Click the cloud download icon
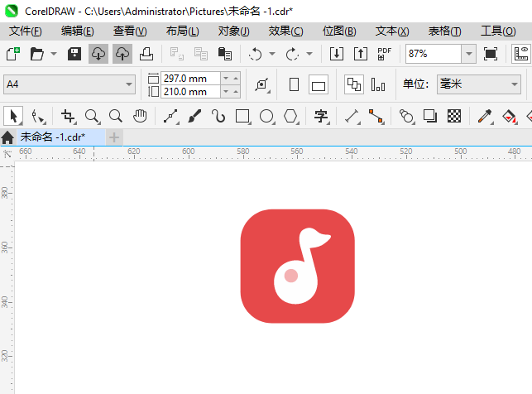This screenshot has width=532, height=394. point(98,54)
